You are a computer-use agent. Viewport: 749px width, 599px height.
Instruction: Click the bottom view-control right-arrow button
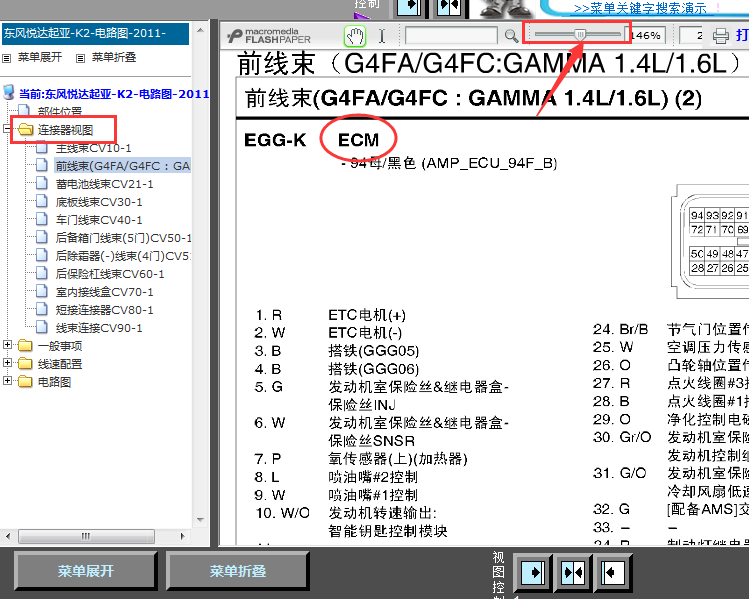(x=532, y=572)
